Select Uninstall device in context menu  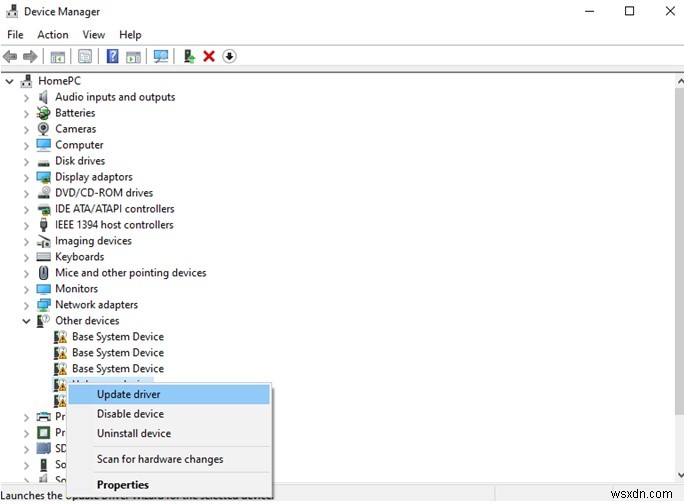point(169,433)
